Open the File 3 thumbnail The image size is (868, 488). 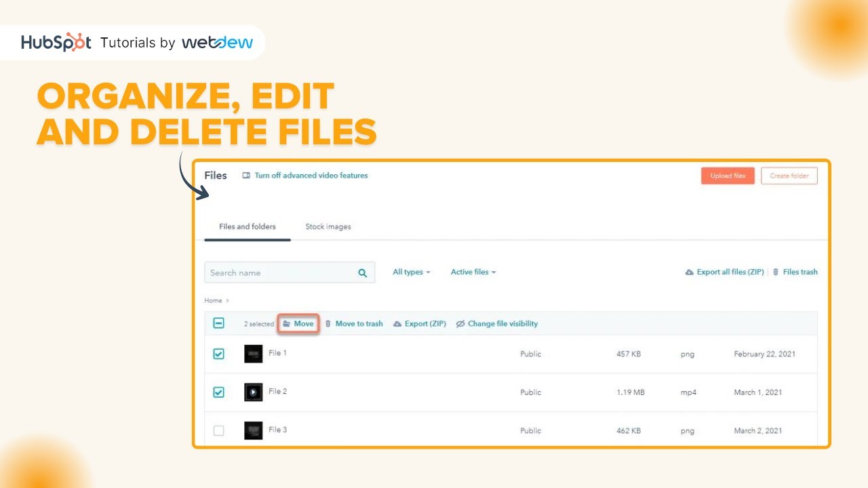(254, 430)
